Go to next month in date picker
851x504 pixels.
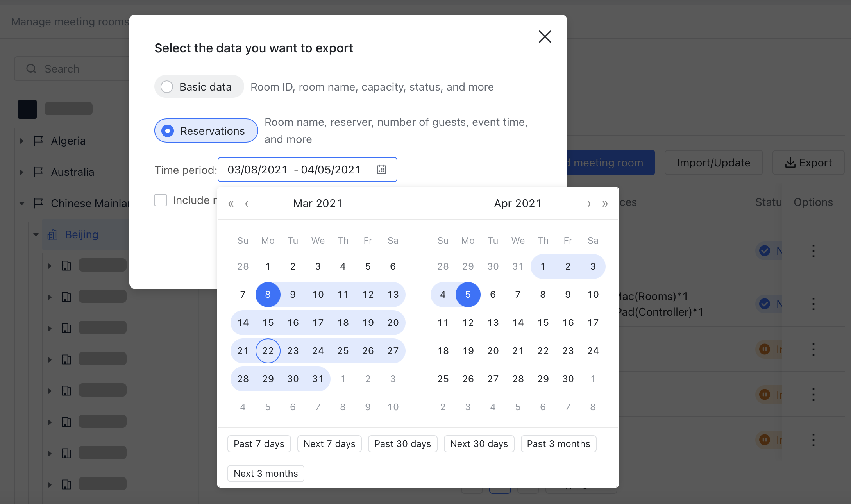pyautogui.click(x=589, y=204)
